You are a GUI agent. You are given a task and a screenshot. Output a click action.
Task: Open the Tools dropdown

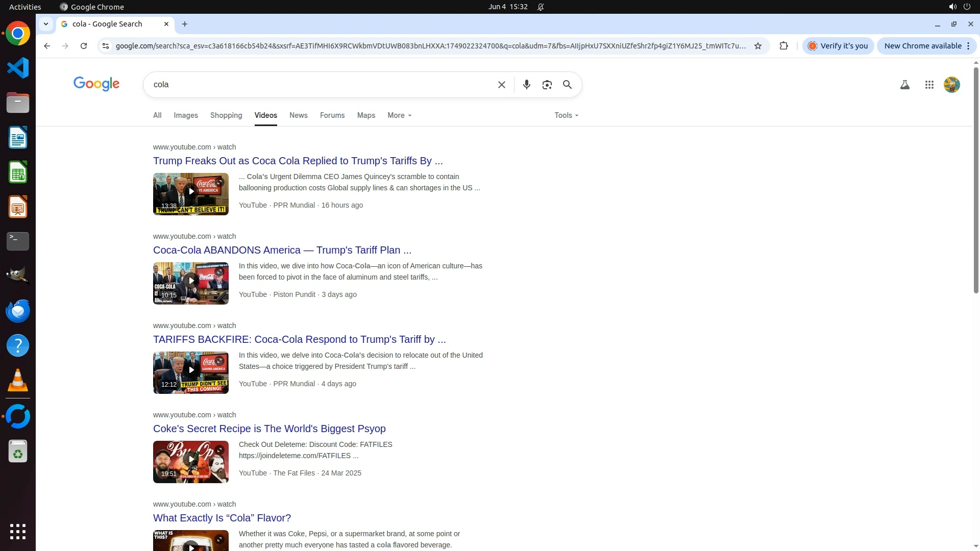click(566, 115)
